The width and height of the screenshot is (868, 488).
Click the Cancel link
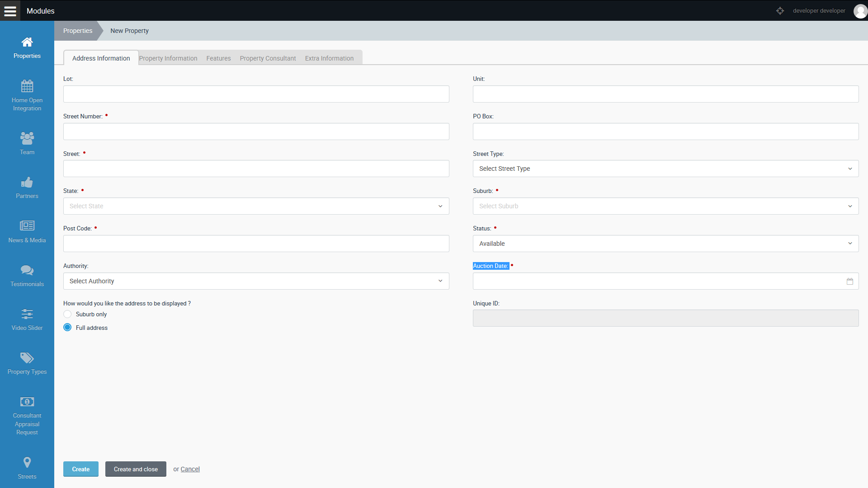[x=190, y=469]
